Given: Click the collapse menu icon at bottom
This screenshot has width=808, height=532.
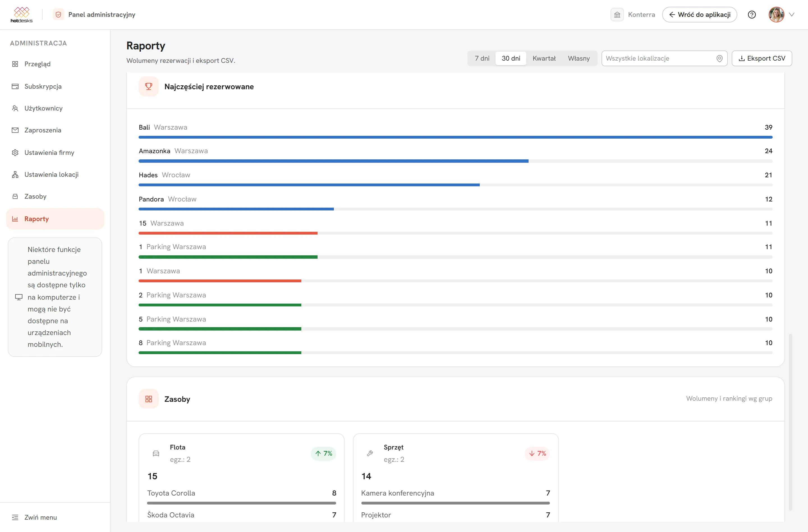Looking at the screenshot, I should 15,517.
